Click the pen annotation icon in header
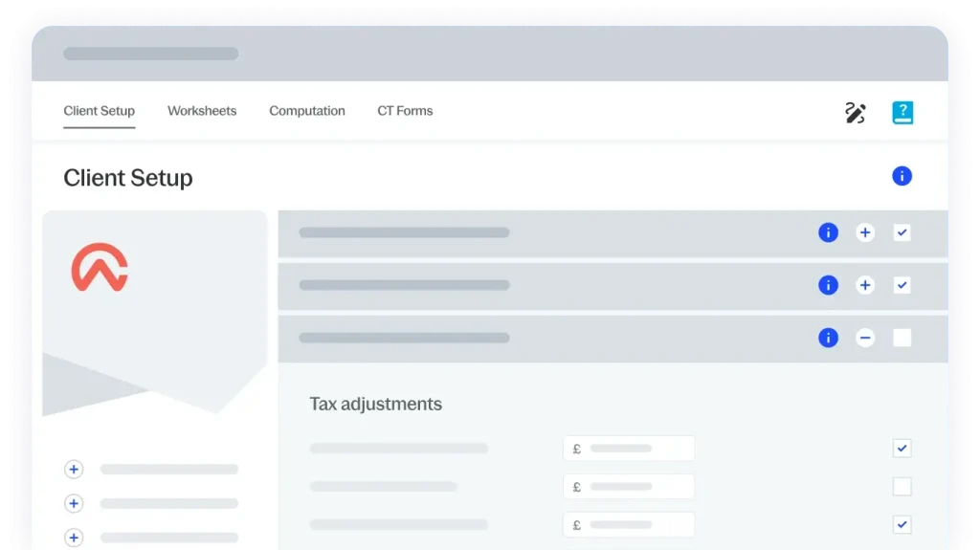The width and height of the screenshot is (980, 550). [x=855, y=113]
